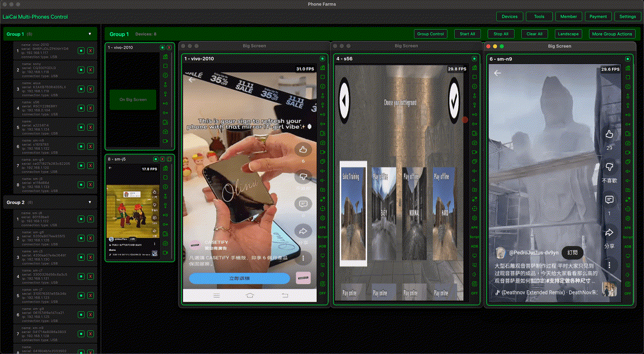Image resolution: width=644 pixels, height=354 pixels.
Task: Toggle the green square for device sony
Action: (81, 70)
